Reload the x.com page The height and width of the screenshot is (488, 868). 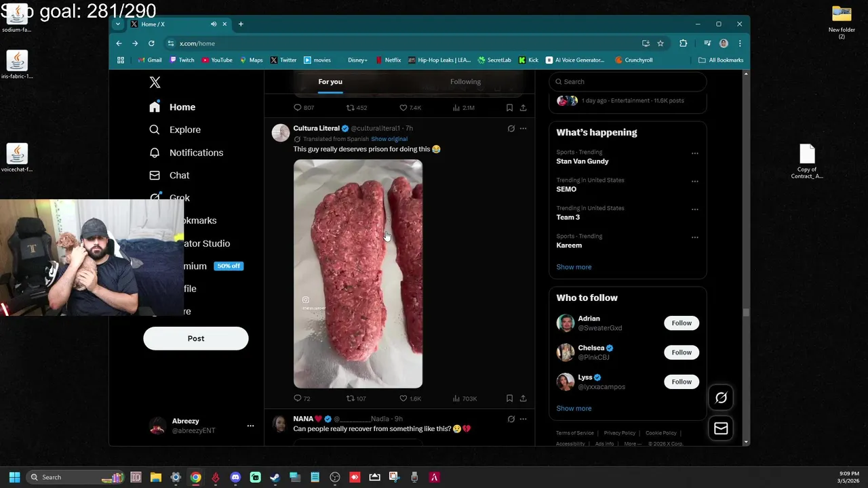click(151, 43)
